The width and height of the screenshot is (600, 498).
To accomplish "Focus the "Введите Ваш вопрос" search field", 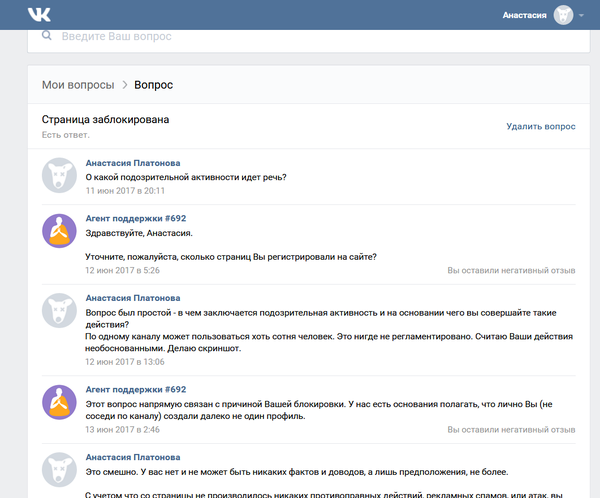I will (300, 36).
